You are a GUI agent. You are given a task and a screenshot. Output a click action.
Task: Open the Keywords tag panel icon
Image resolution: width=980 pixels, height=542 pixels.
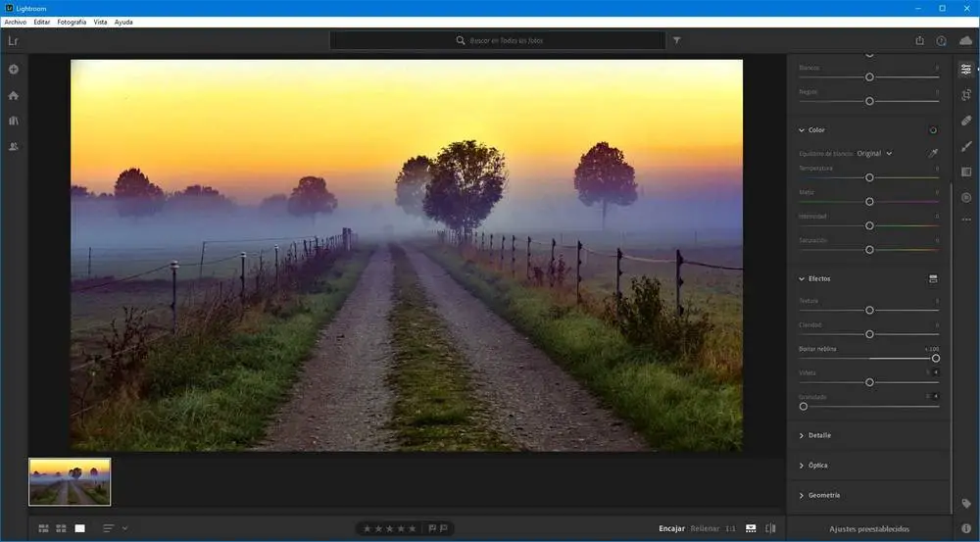click(966, 503)
